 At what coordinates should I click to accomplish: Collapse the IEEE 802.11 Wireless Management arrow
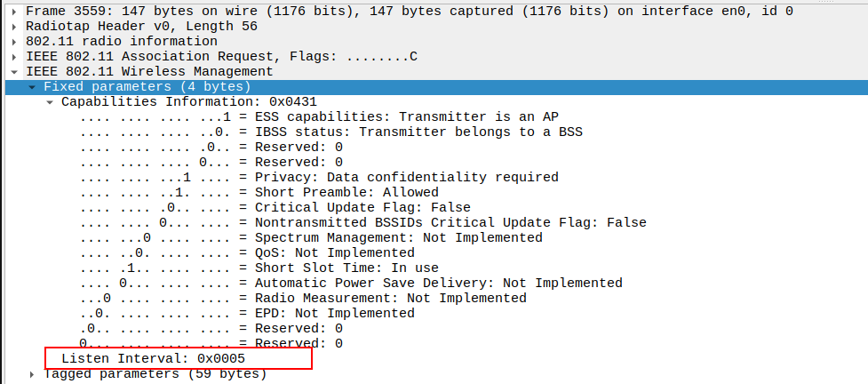(x=16, y=72)
